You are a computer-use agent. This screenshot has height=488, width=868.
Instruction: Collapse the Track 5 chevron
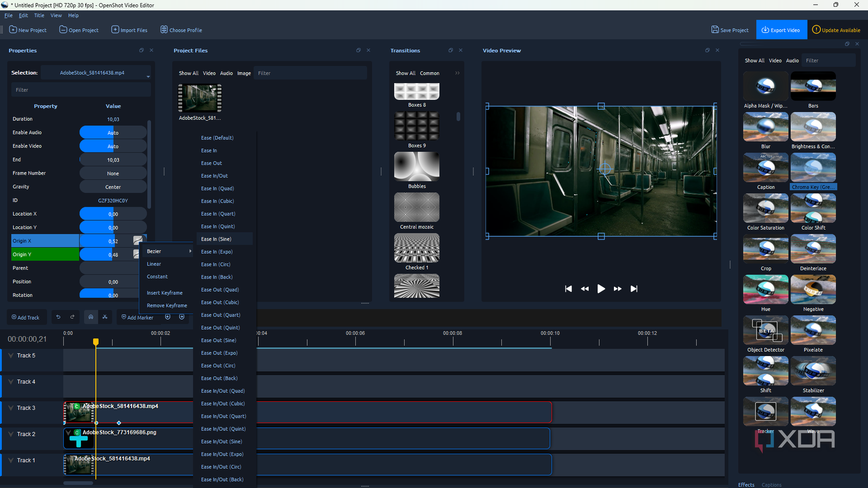click(11, 355)
